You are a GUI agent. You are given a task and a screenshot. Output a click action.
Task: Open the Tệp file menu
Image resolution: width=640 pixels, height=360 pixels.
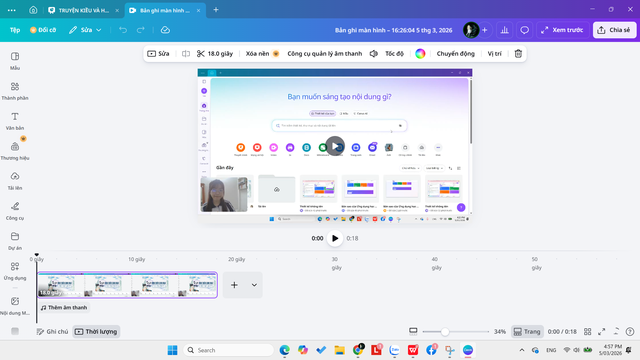pos(15,30)
